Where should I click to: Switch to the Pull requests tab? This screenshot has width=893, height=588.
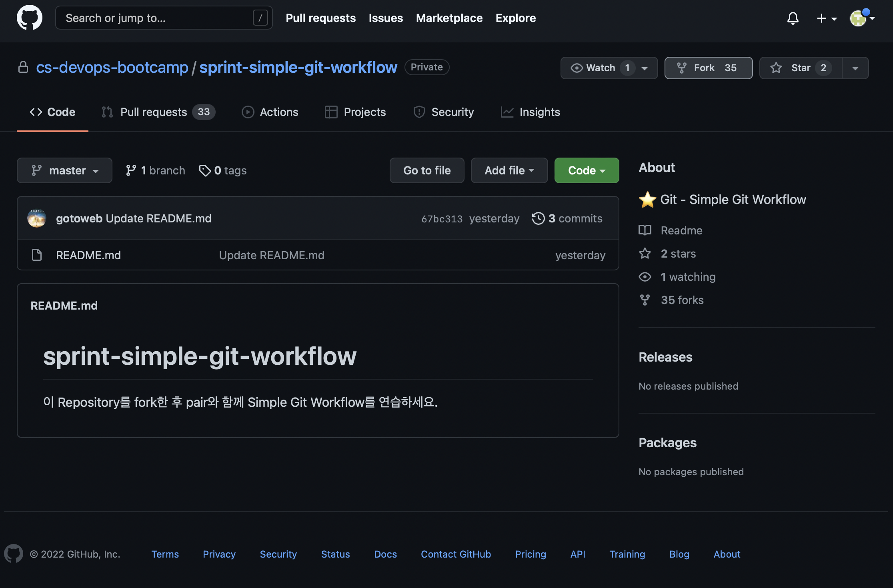pos(158,112)
